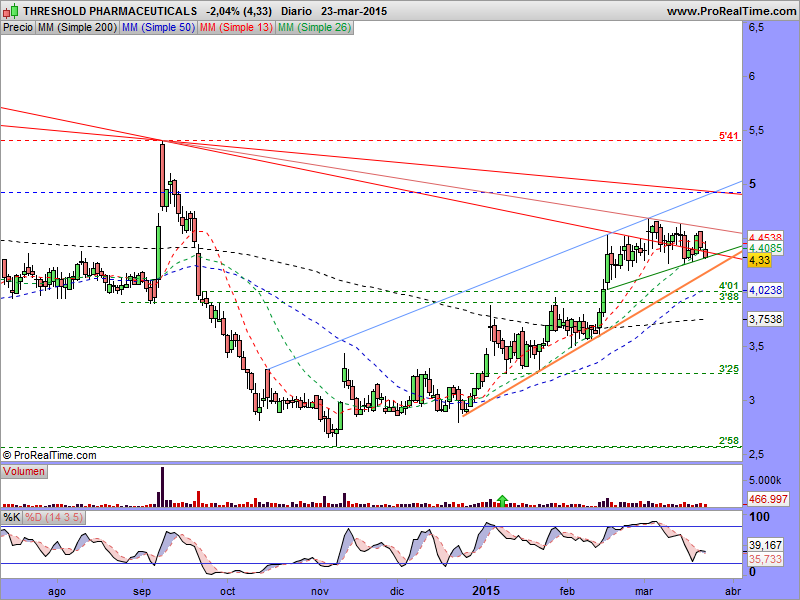Screen dimensions: 800x600
Task: Click the Volumen panel label
Action: [24, 471]
